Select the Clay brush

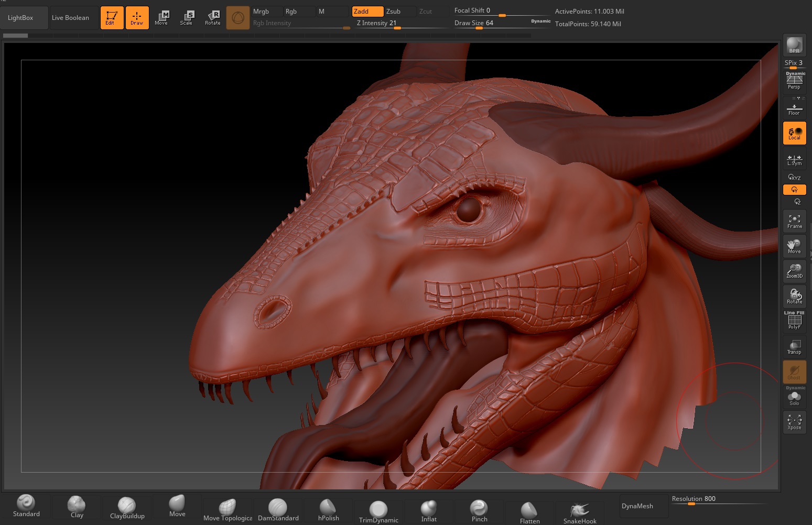[x=77, y=507]
